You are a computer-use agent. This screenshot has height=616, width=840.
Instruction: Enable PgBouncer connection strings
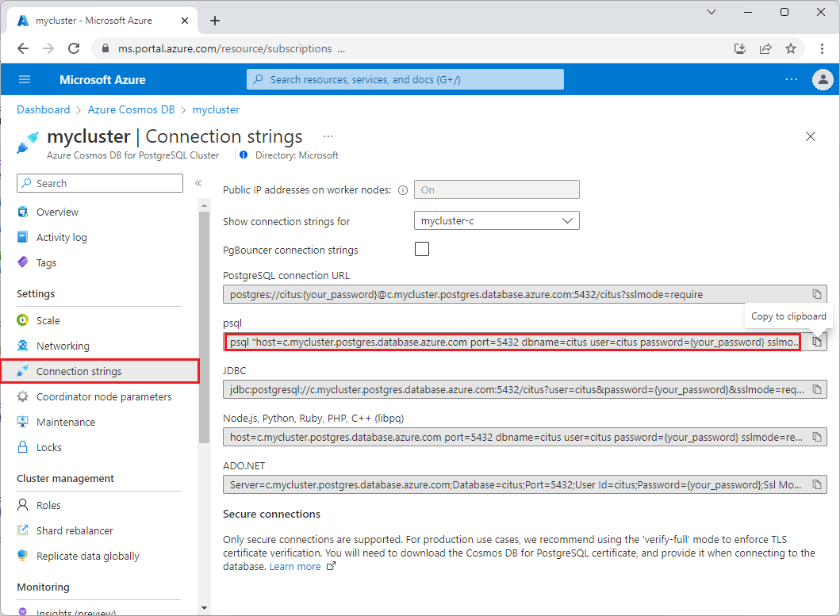pyautogui.click(x=421, y=248)
